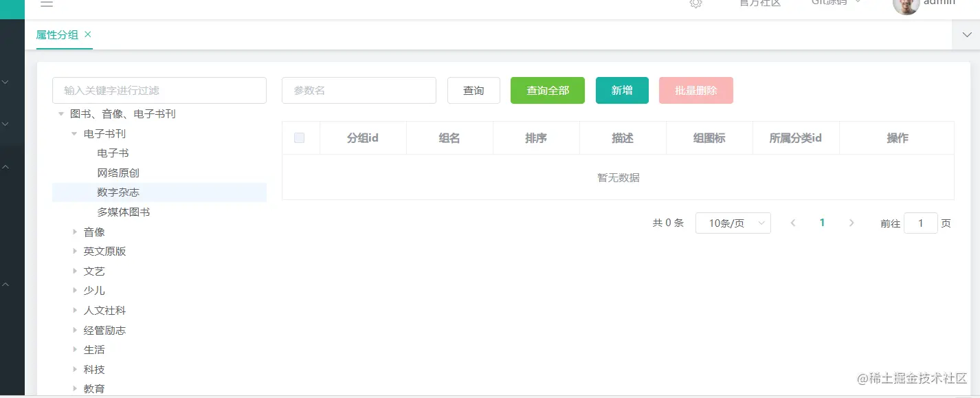Click the 分组id column header
The width and height of the screenshot is (980, 398).
(363, 138)
